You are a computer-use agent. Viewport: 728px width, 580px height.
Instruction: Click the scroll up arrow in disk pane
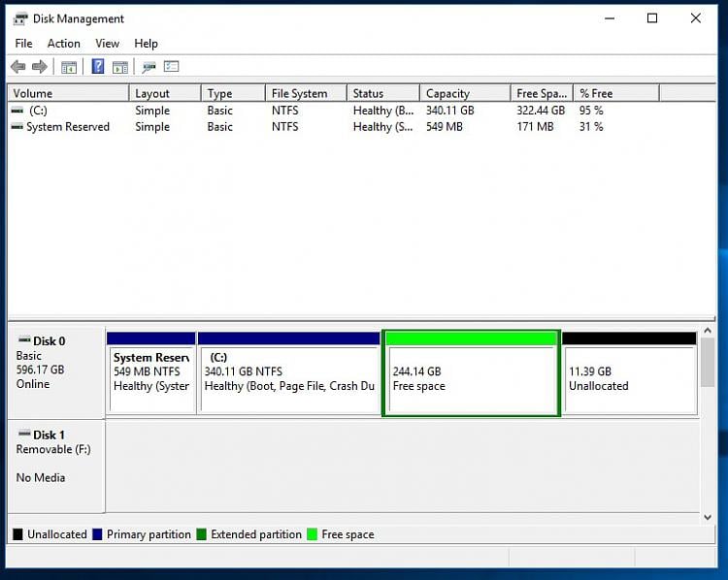[708, 331]
